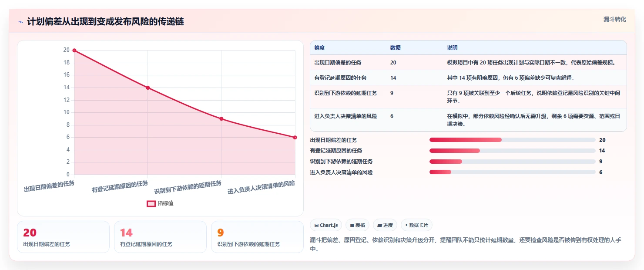The image size is (644, 270).
Task: Click the large pink 14 in the data card
Action: tap(126, 233)
